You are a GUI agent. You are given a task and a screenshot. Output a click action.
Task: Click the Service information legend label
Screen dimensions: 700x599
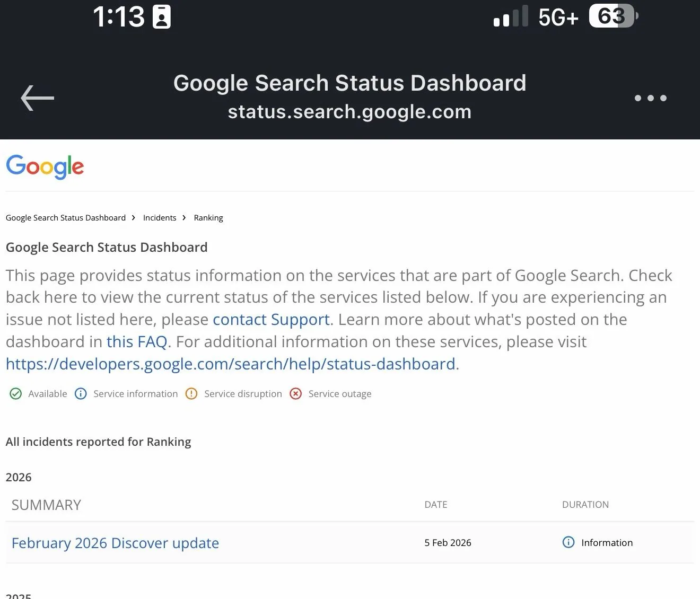click(x=135, y=394)
